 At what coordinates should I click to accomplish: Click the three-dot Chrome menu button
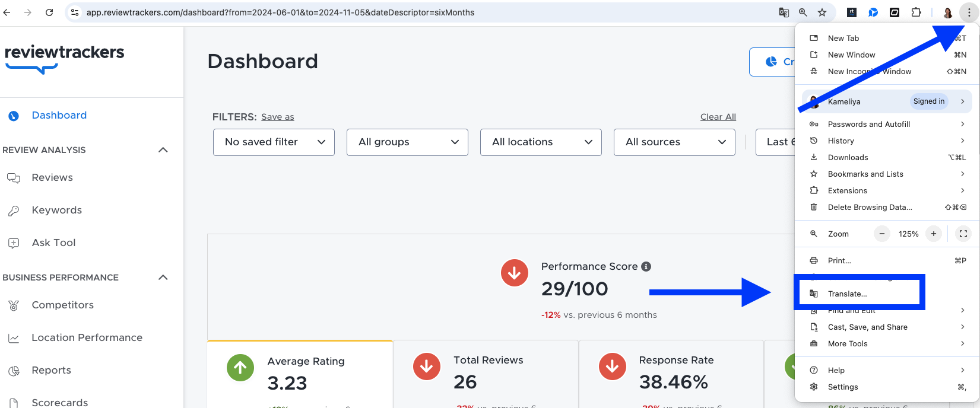coord(969,12)
